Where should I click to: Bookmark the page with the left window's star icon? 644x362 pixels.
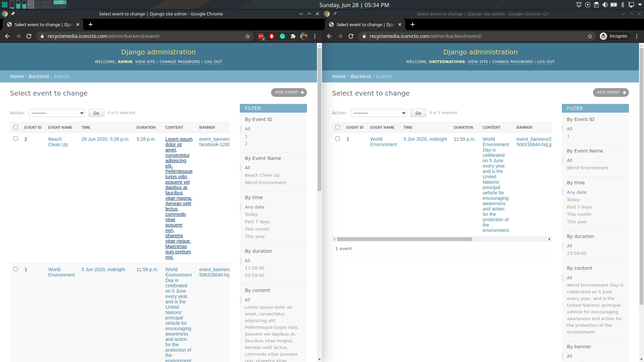248,36
